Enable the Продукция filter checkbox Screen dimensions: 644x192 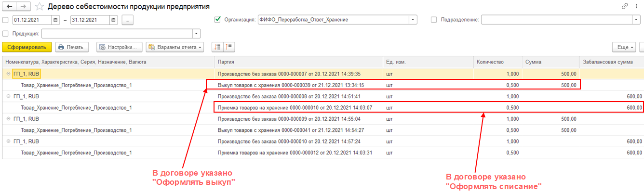pyautogui.click(x=5, y=34)
